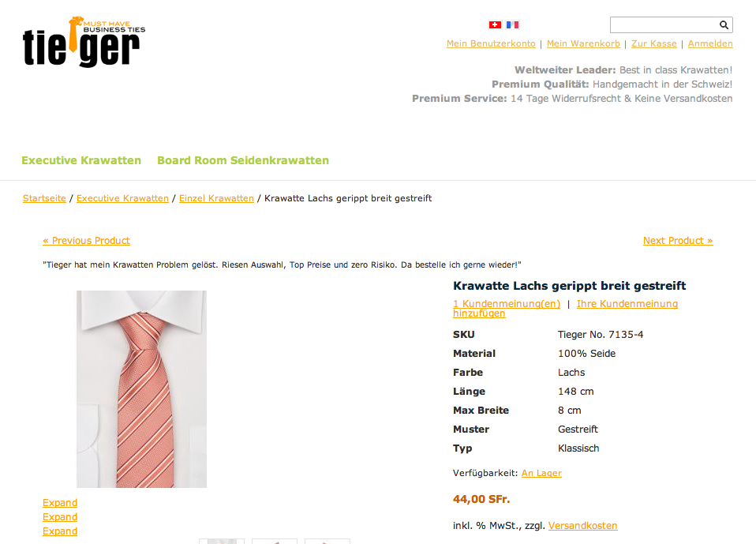756x544 pixels.
Task: Click the salmon tie product image
Action: coord(142,388)
